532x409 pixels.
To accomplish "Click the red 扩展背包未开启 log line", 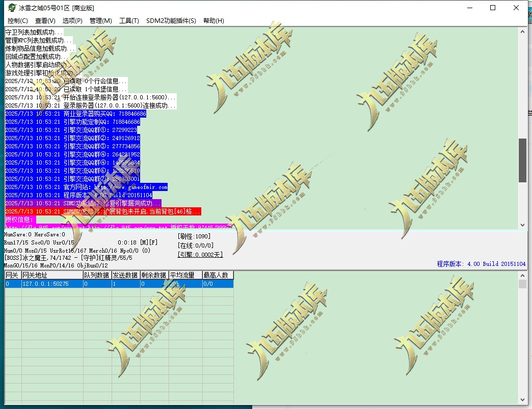I will click(x=103, y=211).
